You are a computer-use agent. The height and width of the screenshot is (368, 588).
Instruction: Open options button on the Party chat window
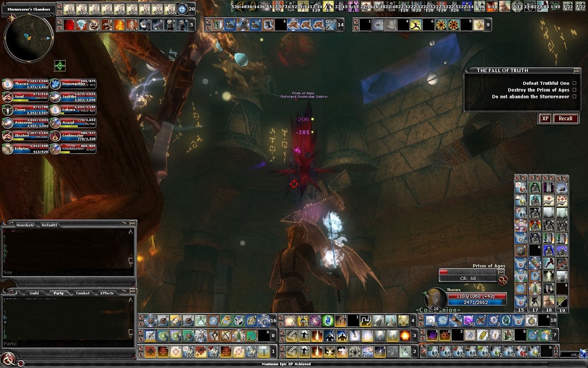[133, 291]
